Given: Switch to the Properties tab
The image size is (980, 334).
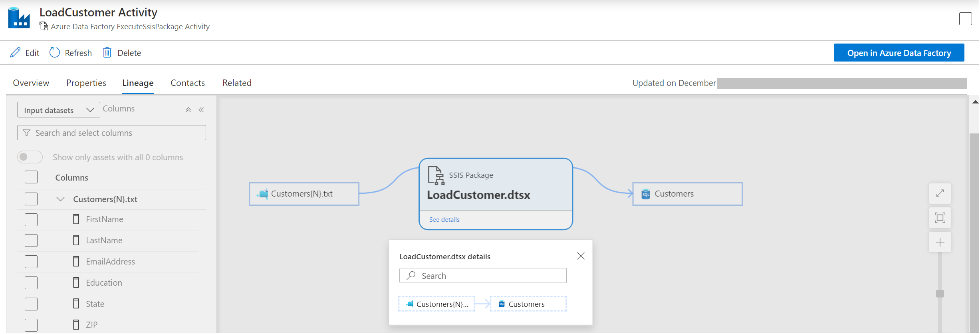Looking at the screenshot, I should [x=86, y=83].
